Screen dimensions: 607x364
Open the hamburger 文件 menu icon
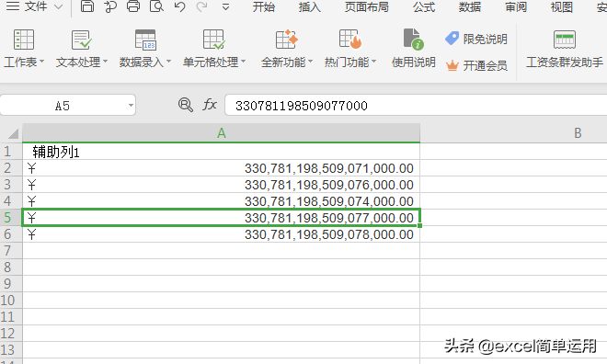tap(13, 6)
